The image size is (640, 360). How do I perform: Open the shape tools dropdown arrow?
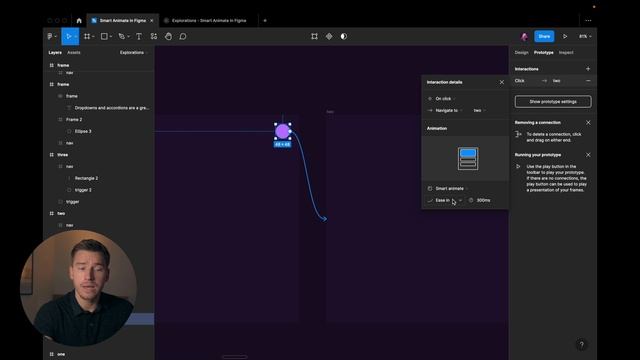(111, 37)
